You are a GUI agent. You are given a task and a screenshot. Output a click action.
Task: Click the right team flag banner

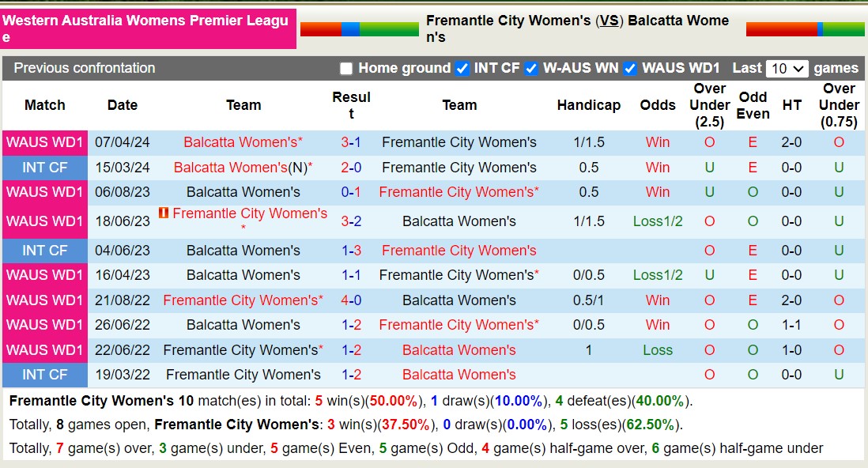tap(804, 28)
